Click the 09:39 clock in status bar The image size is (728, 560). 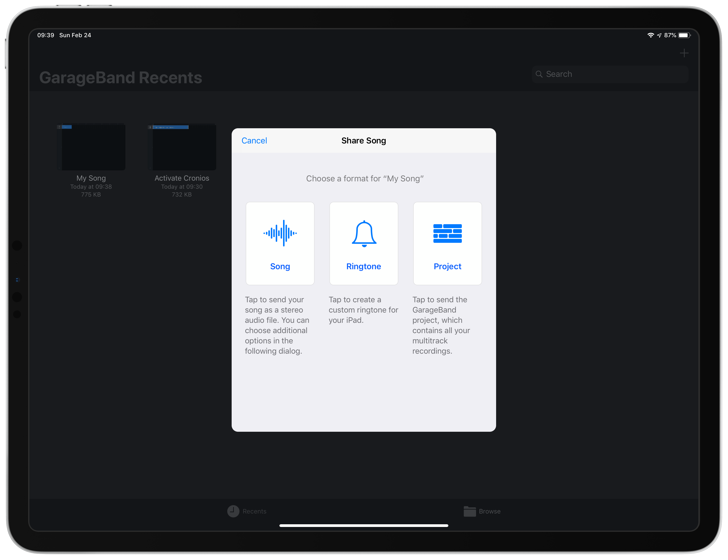(x=46, y=35)
